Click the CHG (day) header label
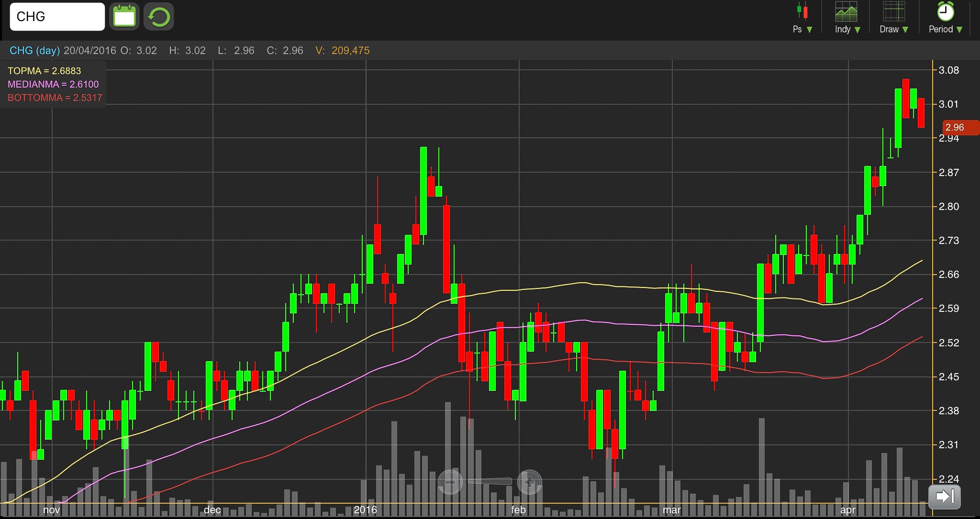Screen dimensions: 980x519 34,51
